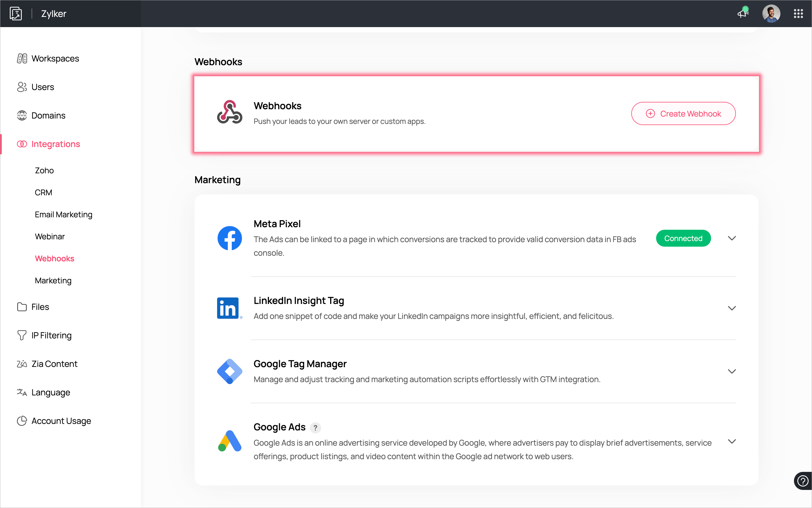Click the LinkedIn Insight Tag title
This screenshot has height=508, width=812.
tap(299, 300)
